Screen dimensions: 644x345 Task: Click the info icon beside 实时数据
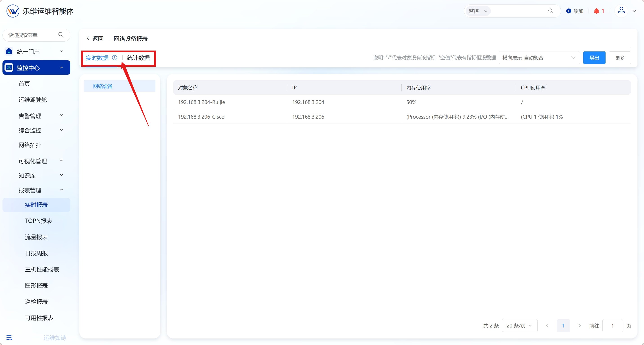[114, 58]
